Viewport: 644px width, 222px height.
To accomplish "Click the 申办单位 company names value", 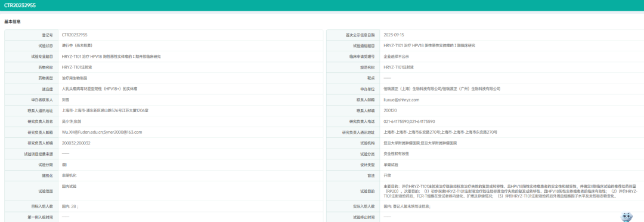I will (x=442, y=89).
